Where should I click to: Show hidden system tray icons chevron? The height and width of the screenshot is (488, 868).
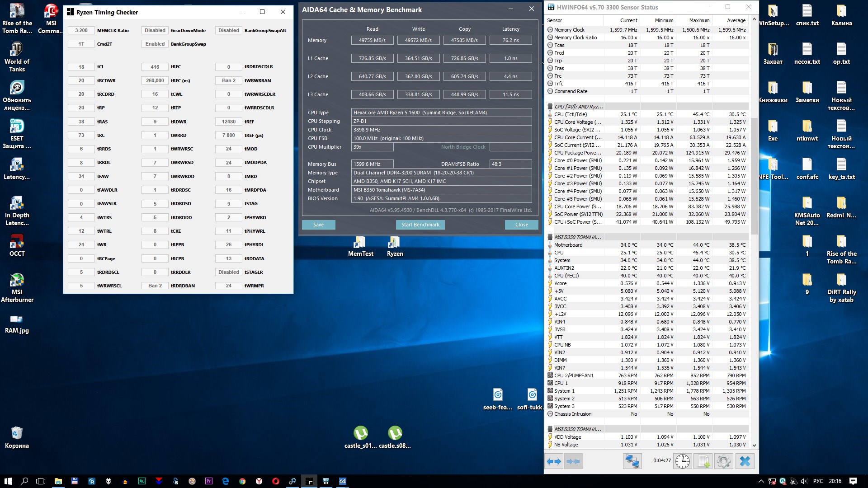(x=761, y=481)
